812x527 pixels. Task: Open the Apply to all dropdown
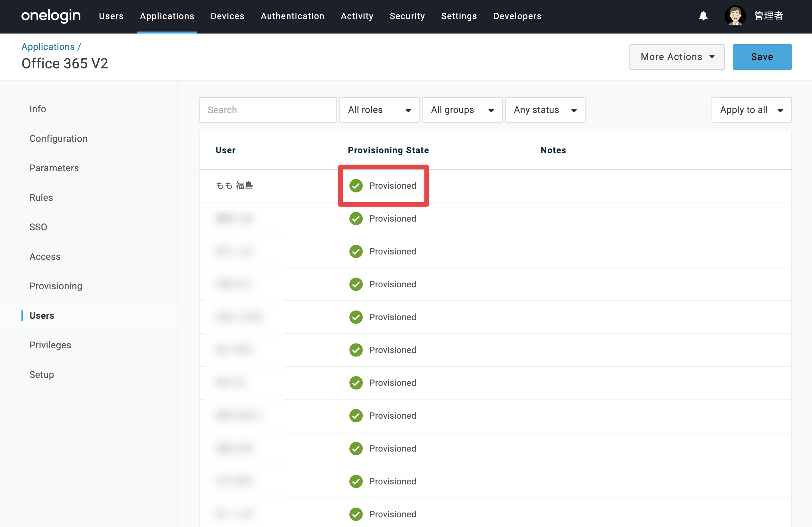752,110
